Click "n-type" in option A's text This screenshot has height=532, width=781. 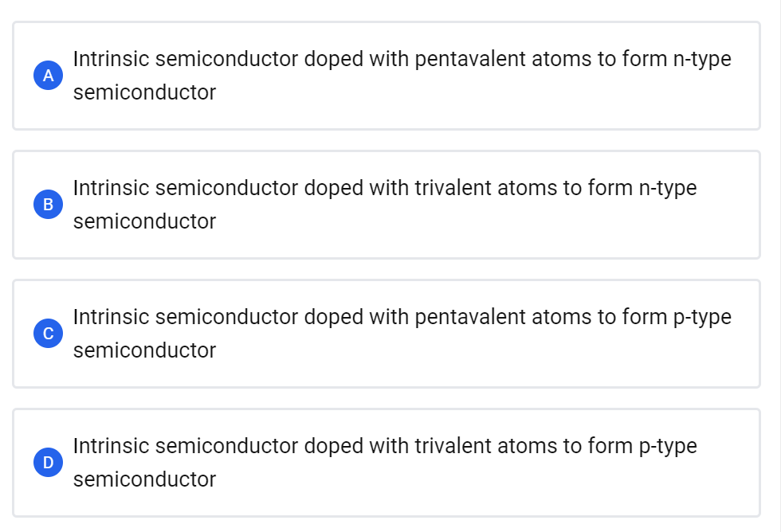(702, 60)
